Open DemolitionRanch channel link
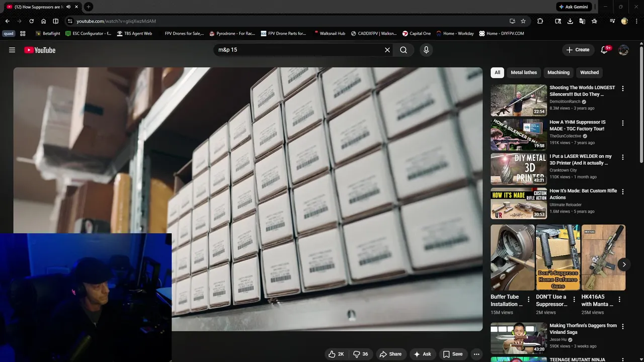This screenshot has height=362, width=644. click(x=565, y=102)
